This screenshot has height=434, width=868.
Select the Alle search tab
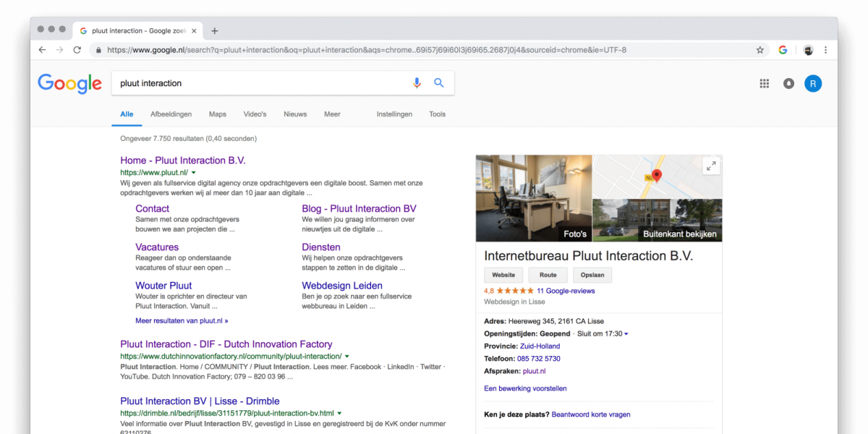point(127,114)
